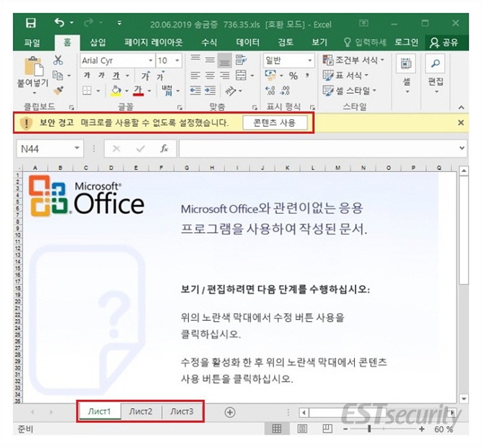Viewport: 482px width, 448px height.
Task: Click the Copy icon
Action: [58, 75]
